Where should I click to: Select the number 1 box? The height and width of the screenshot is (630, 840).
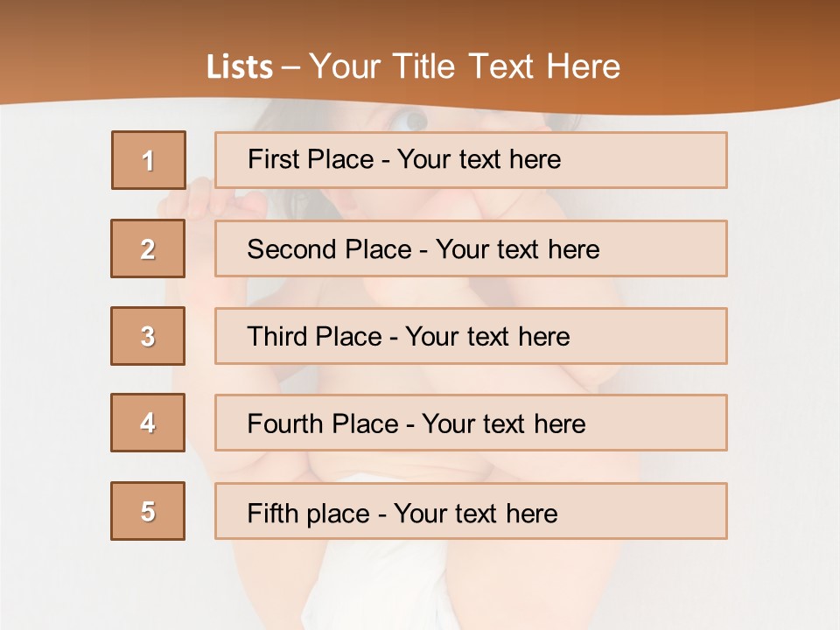click(x=149, y=160)
